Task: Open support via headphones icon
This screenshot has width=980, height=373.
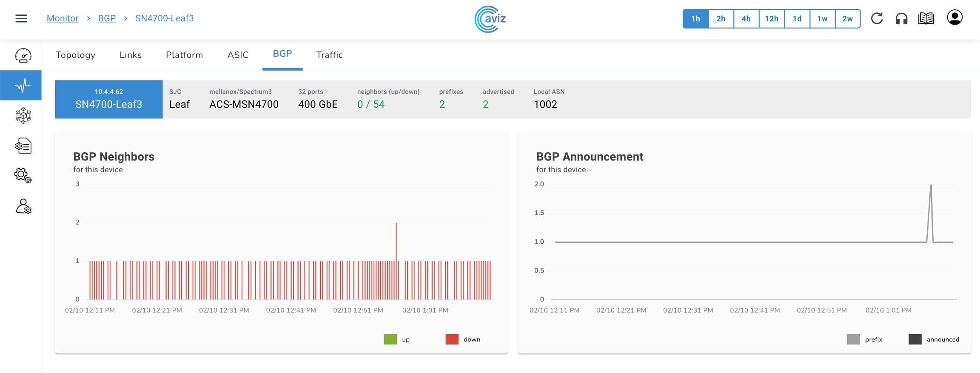Action: pyautogui.click(x=901, y=19)
